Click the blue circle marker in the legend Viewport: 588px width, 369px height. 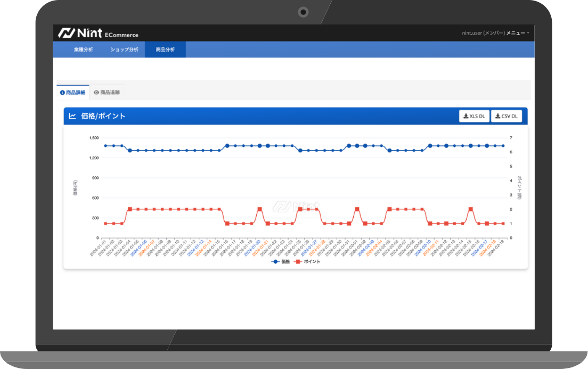(275, 262)
